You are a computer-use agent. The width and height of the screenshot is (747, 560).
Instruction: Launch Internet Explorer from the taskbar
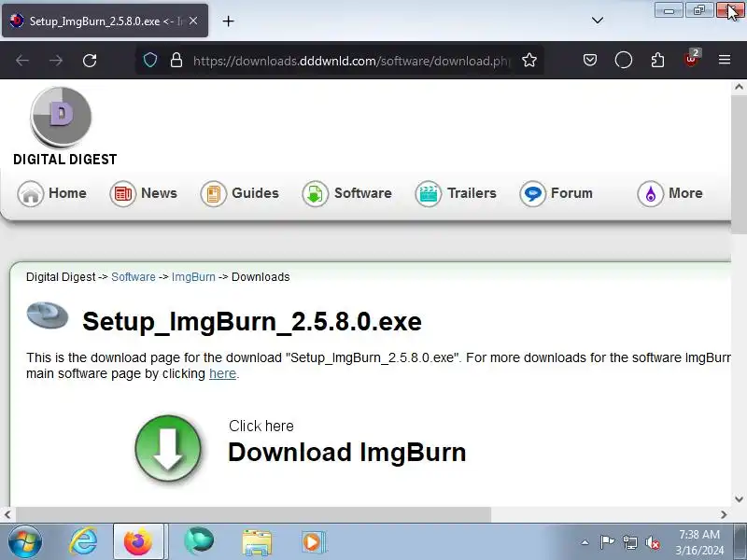(83, 542)
